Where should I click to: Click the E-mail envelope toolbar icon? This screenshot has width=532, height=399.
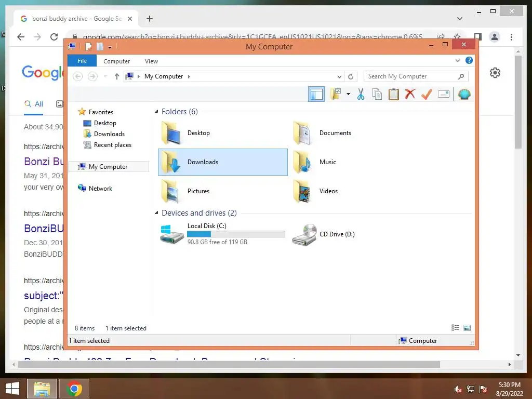coord(444,94)
